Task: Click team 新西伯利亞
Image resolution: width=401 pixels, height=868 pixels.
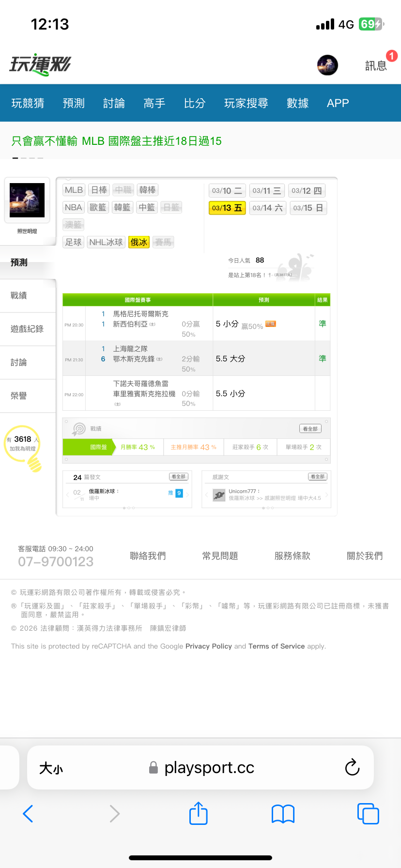Action: (130, 324)
